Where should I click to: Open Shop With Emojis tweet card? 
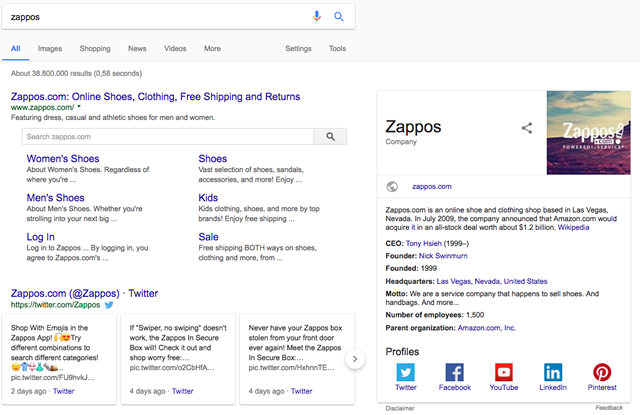point(59,359)
